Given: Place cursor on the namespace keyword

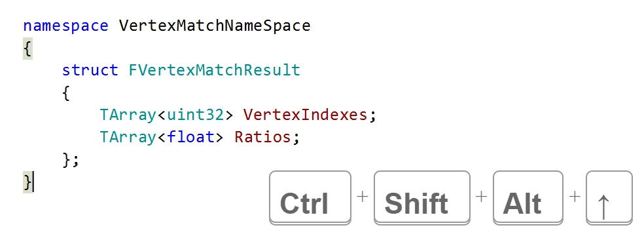Looking at the screenshot, I should (65, 26).
